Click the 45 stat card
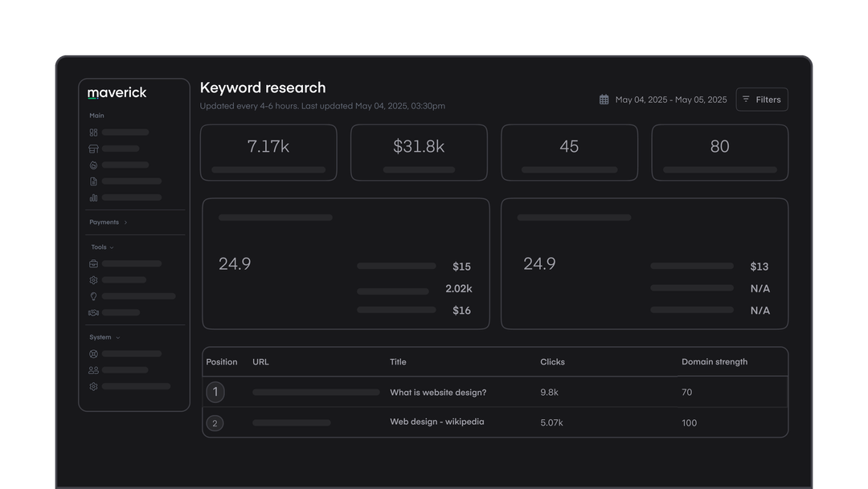 [x=570, y=153]
